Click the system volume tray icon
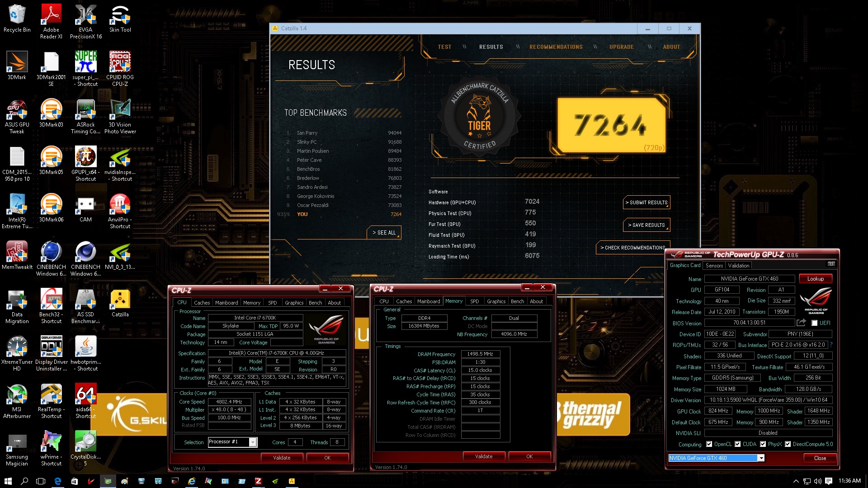Image resolution: width=868 pixels, height=488 pixels. click(817, 481)
